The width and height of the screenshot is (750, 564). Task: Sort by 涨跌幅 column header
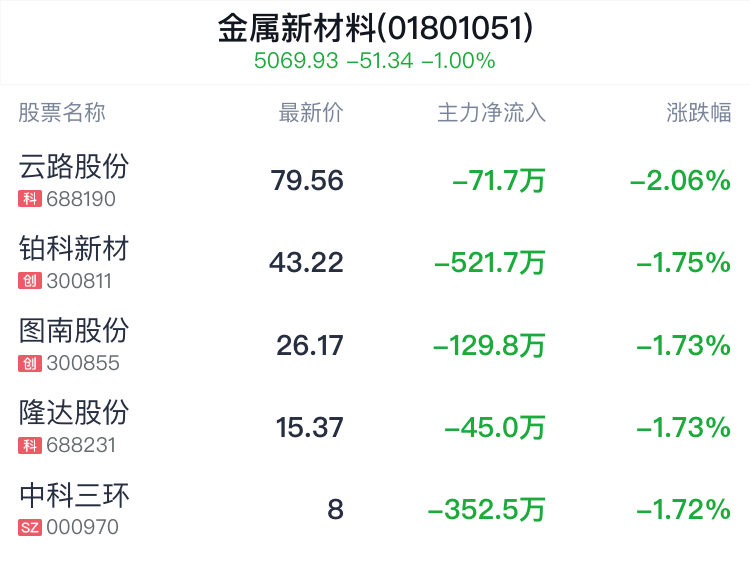[x=699, y=113]
